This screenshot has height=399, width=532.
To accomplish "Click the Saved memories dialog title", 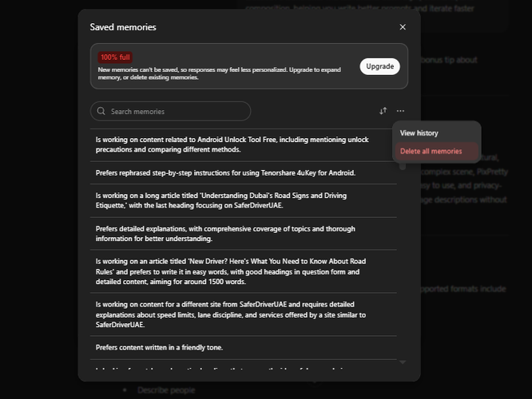I will coord(123,27).
